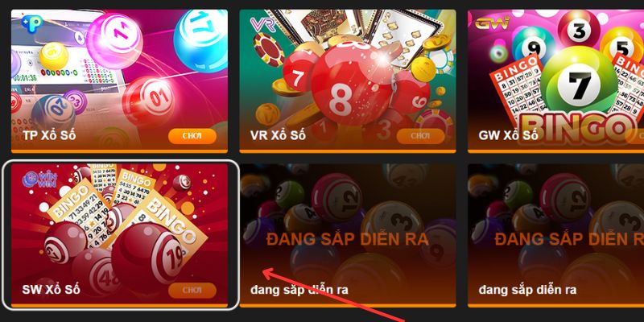
Task: Click the CHƠI button on SW Xổ Số
Action: tap(192, 290)
